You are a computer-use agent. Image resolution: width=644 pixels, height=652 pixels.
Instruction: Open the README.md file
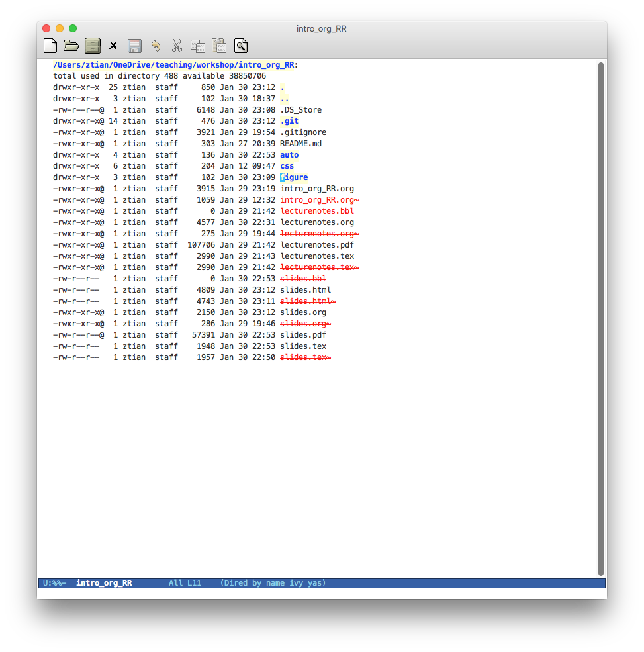(x=301, y=144)
